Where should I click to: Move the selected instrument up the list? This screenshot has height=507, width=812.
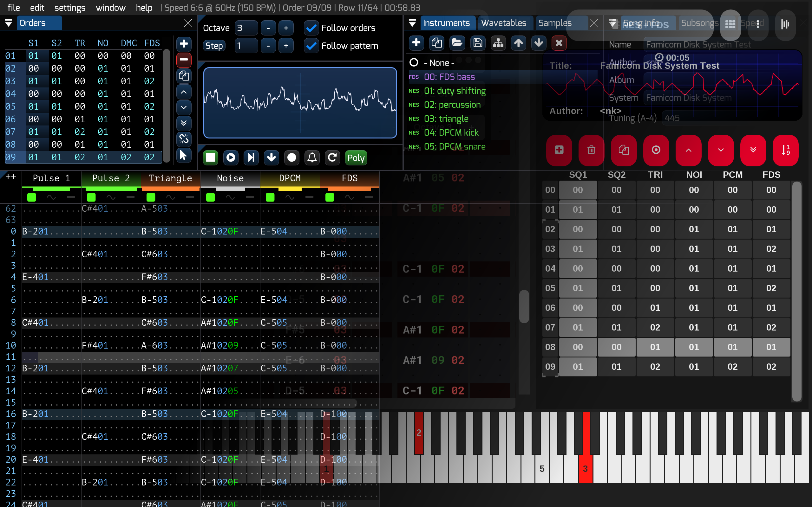pos(518,43)
